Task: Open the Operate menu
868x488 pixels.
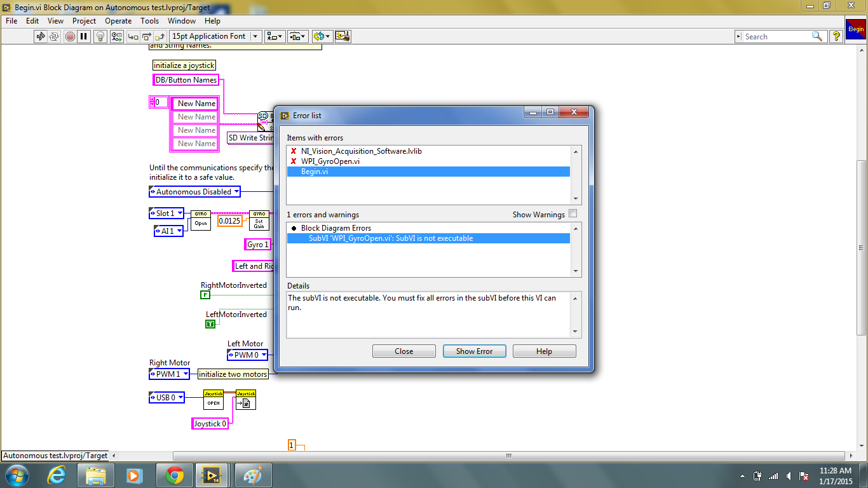Action: (118, 21)
